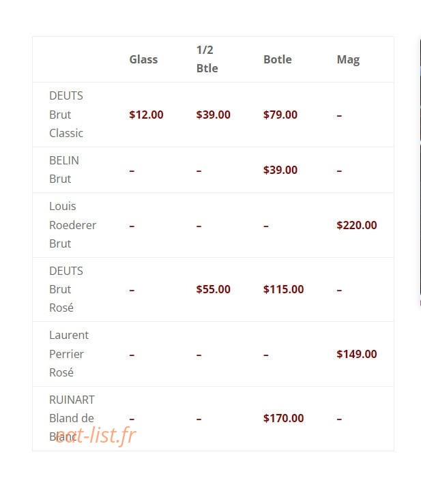This screenshot has width=421, height=504.
Task: Select the $170.00 bottle price
Action: 283,418
